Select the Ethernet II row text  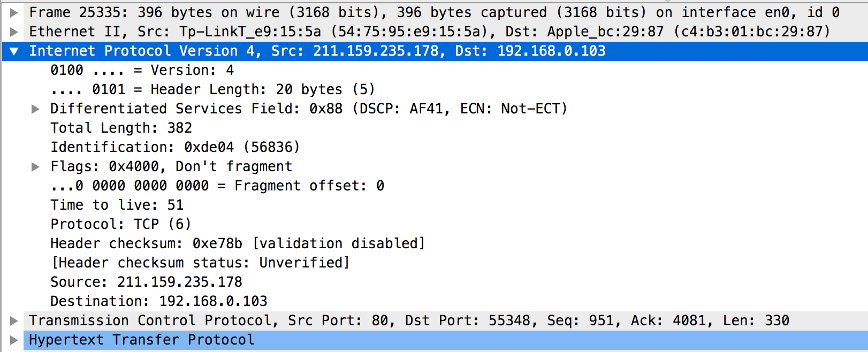[x=429, y=32]
